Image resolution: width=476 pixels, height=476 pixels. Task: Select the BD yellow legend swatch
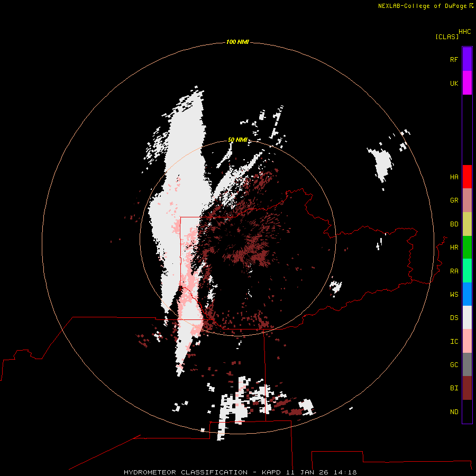pos(467,224)
